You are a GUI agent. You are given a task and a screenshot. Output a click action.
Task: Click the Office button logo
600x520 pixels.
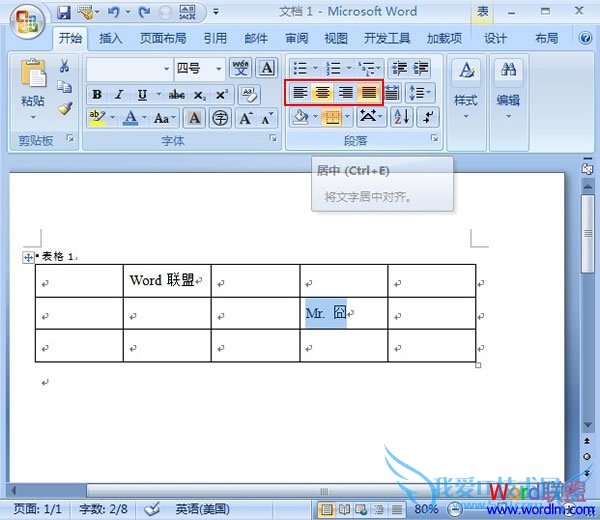tap(27, 21)
